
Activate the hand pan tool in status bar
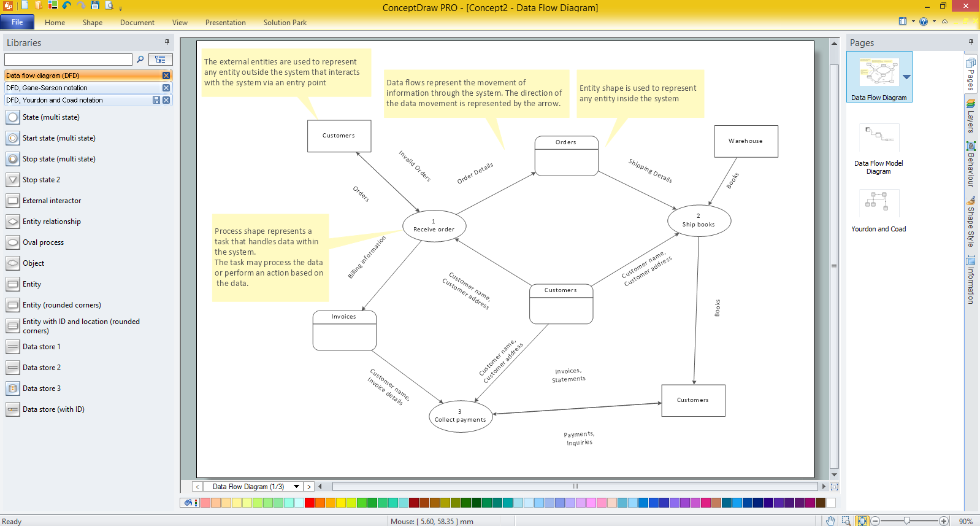830,520
